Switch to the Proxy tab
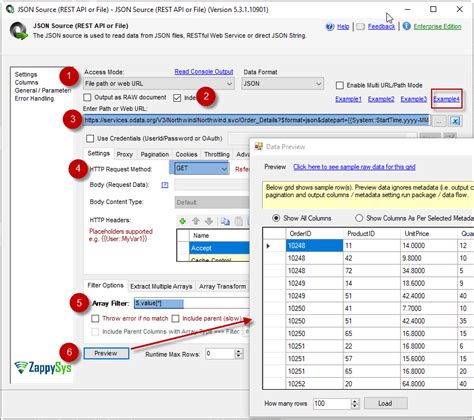474x420 pixels. point(125,154)
